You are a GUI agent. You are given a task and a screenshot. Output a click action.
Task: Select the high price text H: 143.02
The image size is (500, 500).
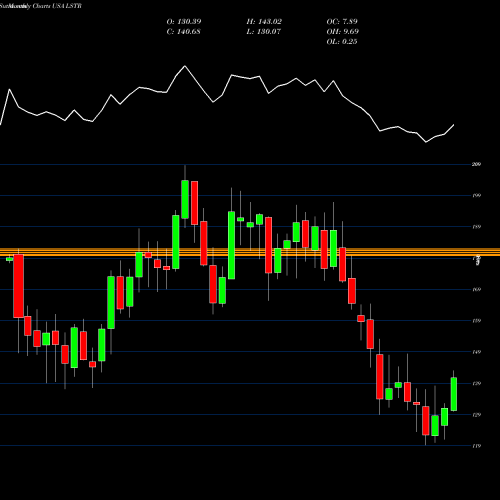(264, 22)
